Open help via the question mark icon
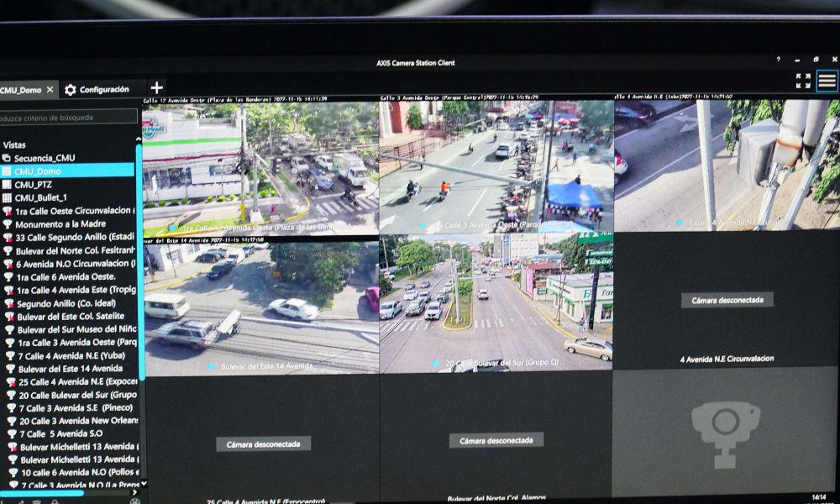 (x=778, y=60)
